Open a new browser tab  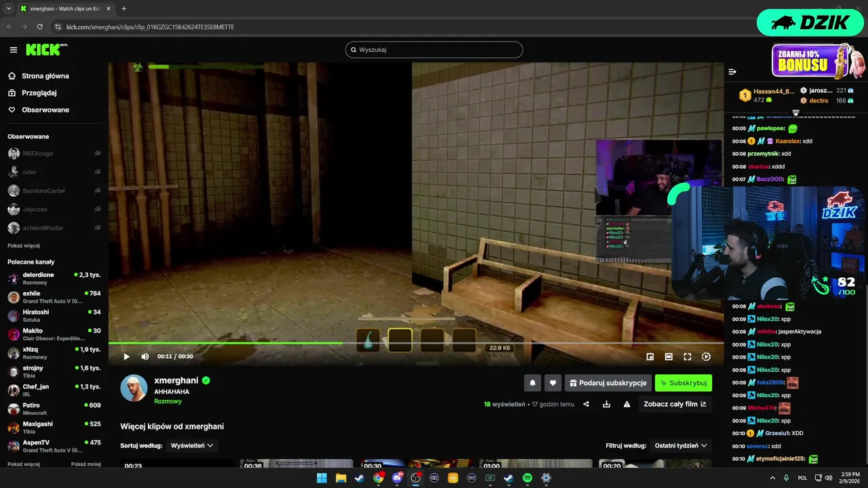tap(123, 9)
